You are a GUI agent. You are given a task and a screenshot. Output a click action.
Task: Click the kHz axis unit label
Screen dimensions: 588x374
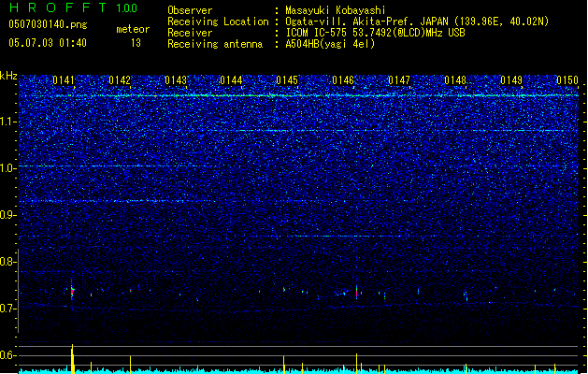click(8, 76)
